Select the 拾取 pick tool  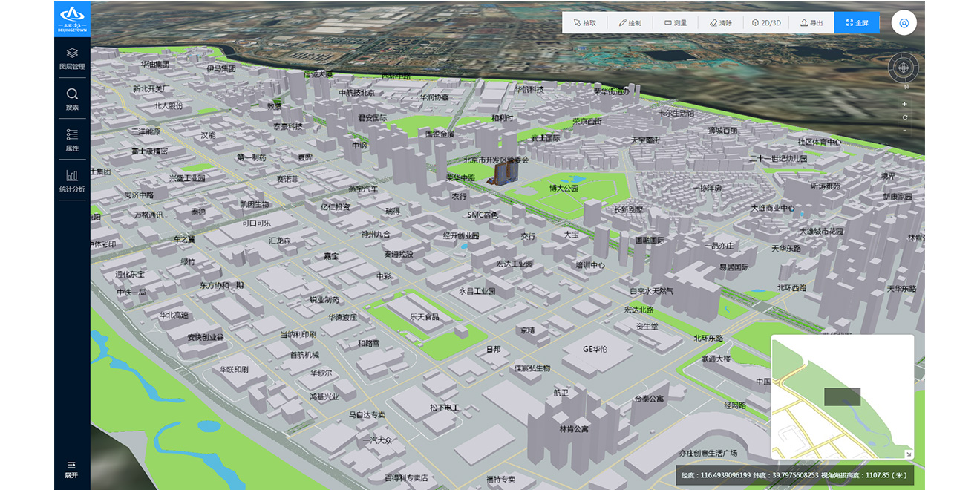pyautogui.click(x=584, y=23)
